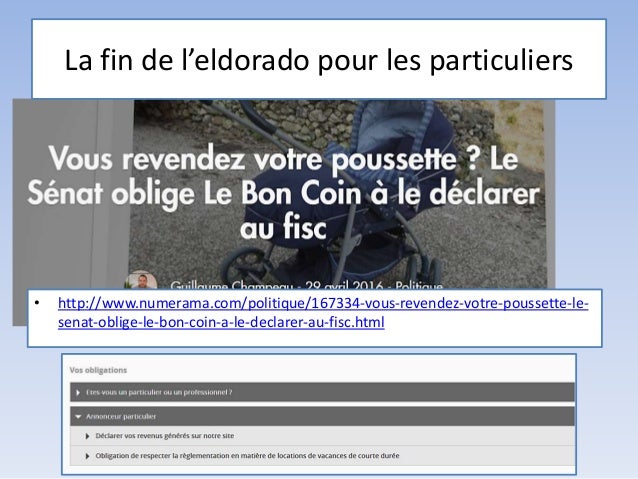
Task: Open the numerama.com article hyperlink
Action: coord(323,313)
